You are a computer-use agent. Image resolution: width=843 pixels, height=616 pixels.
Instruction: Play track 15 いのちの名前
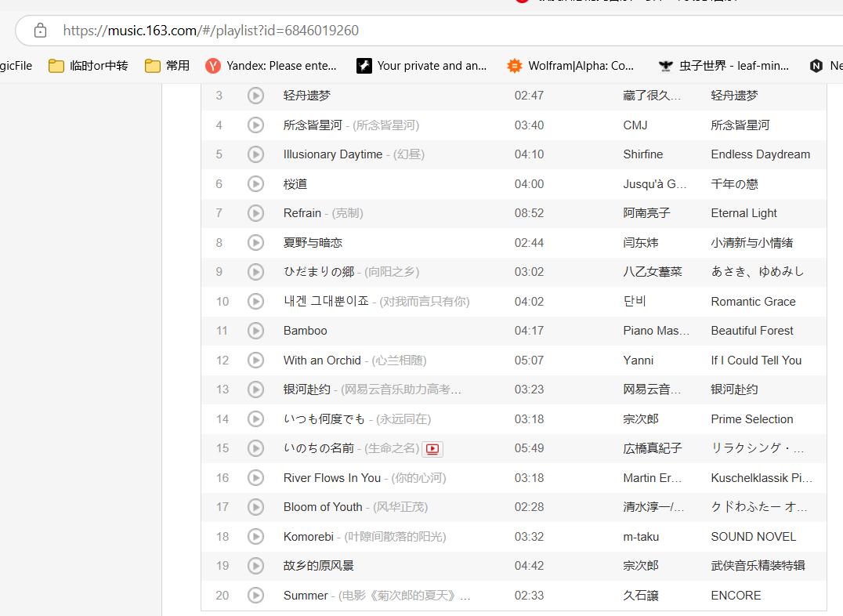tap(255, 448)
